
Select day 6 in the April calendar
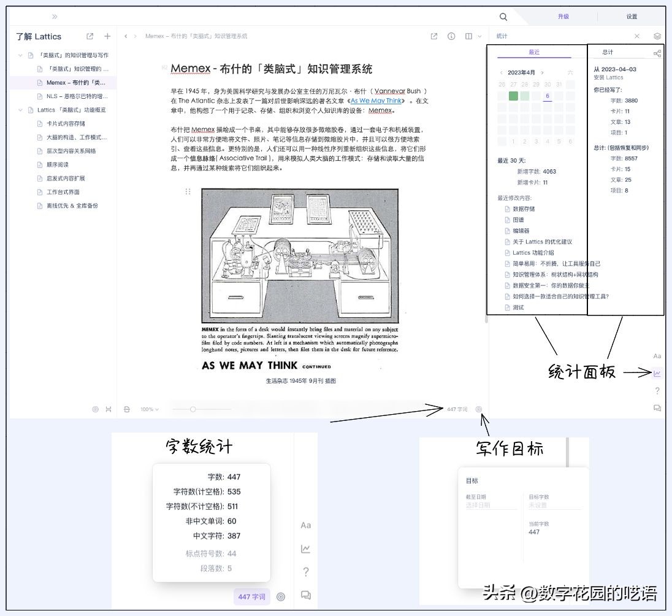click(x=548, y=96)
